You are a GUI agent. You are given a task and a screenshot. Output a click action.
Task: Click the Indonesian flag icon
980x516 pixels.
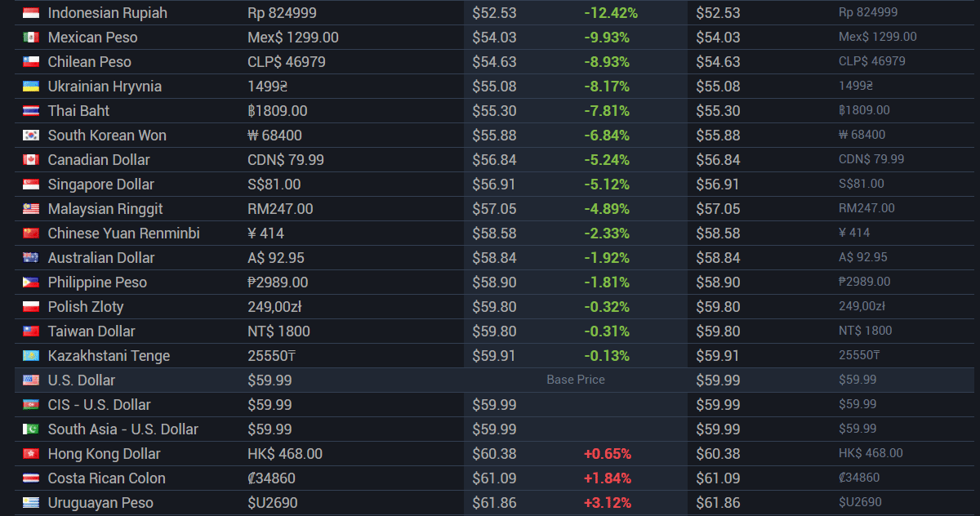pos(31,13)
